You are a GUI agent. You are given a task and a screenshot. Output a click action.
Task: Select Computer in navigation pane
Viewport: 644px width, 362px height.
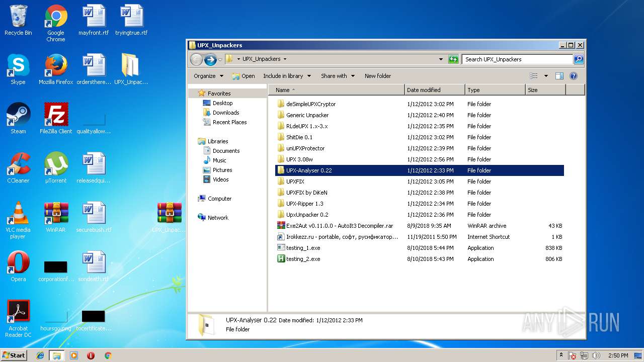219,199
